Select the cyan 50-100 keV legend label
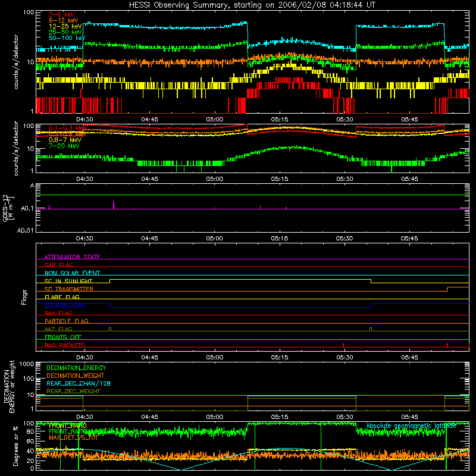The height and width of the screenshot is (476, 476). (x=67, y=38)
